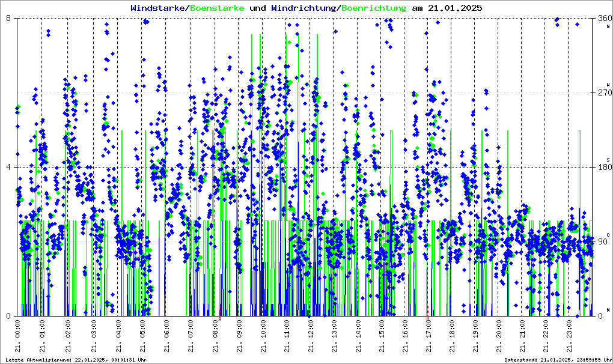Click the "21. 19:00" time axis label
Image resolution: width=613 pixels, height=364 pixels.
475,336
